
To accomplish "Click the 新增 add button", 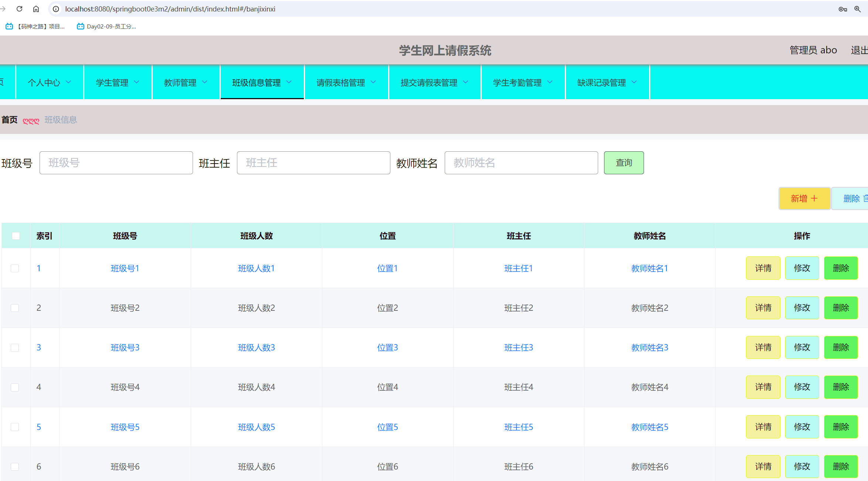I will pyautogui.click(x=804, y=198).
